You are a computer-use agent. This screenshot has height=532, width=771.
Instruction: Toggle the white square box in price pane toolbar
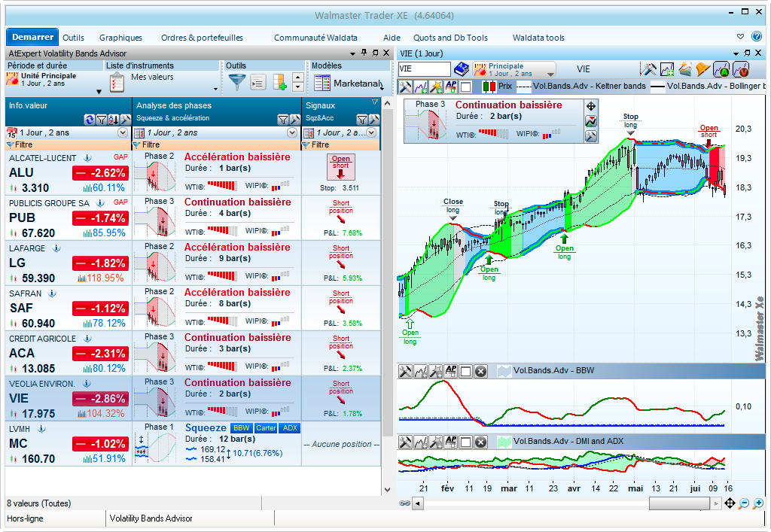(465, 87)
